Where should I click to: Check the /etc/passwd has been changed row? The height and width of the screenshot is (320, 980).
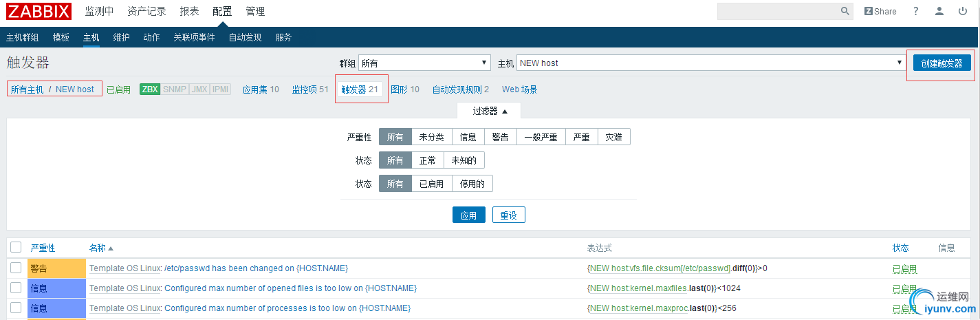(16, 268)
